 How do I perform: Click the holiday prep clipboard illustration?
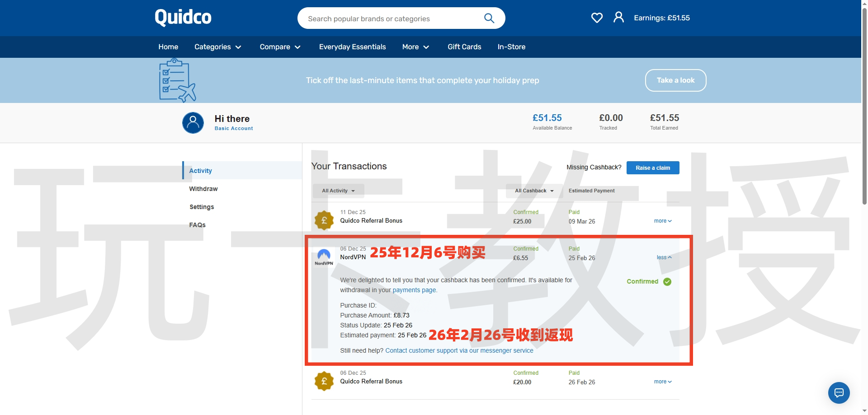point(177,80)
